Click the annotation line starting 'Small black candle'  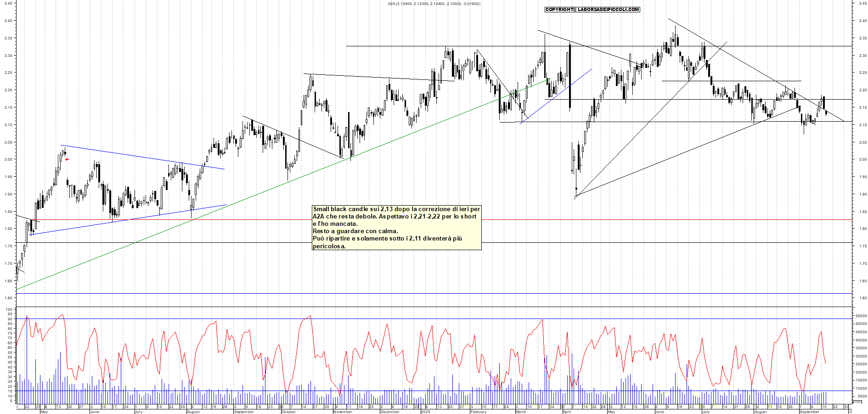(396, 209)
